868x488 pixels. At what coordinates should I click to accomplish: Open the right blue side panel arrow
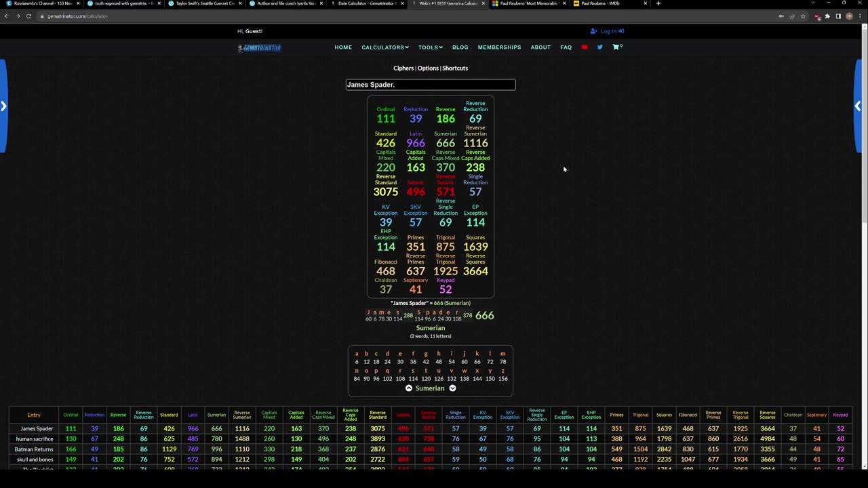click(x=858, y=106)
